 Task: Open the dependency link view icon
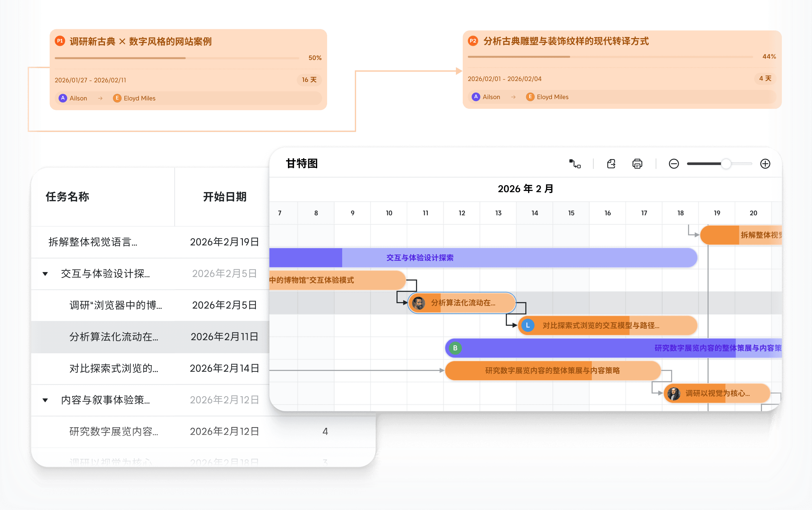click(x=575, y=164)
